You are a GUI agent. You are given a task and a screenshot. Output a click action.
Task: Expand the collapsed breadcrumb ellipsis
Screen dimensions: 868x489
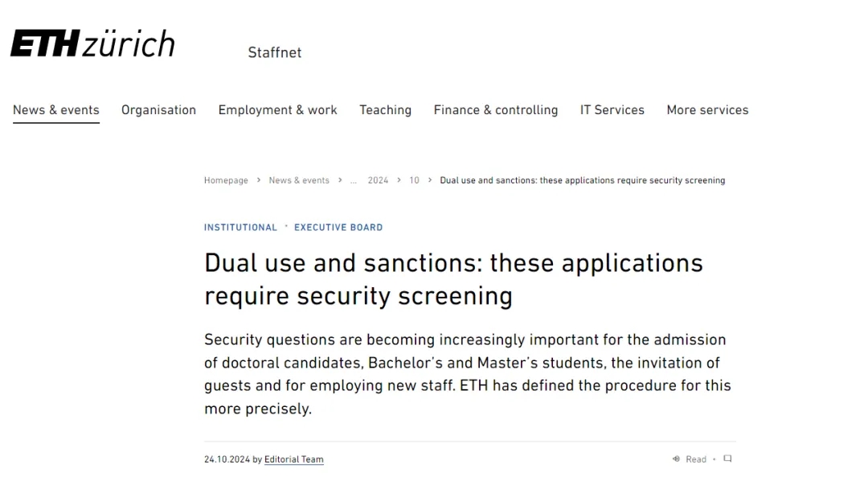tap(353, 180)
